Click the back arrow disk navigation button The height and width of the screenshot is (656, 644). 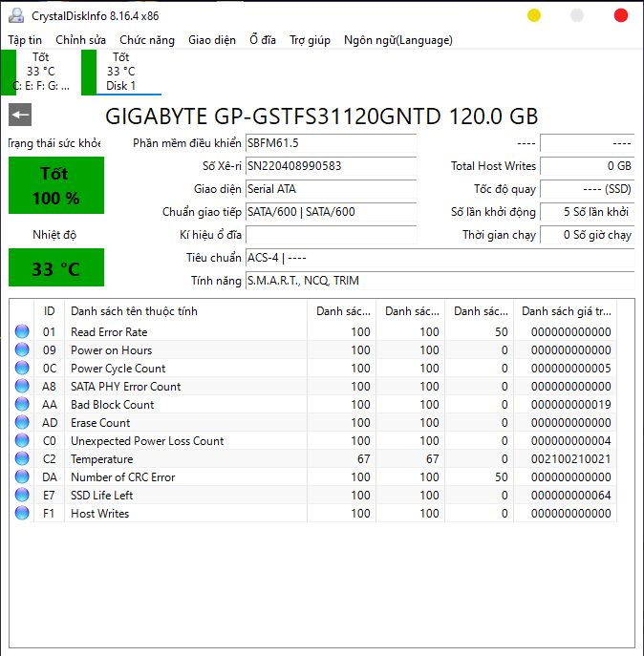[20, 116]
